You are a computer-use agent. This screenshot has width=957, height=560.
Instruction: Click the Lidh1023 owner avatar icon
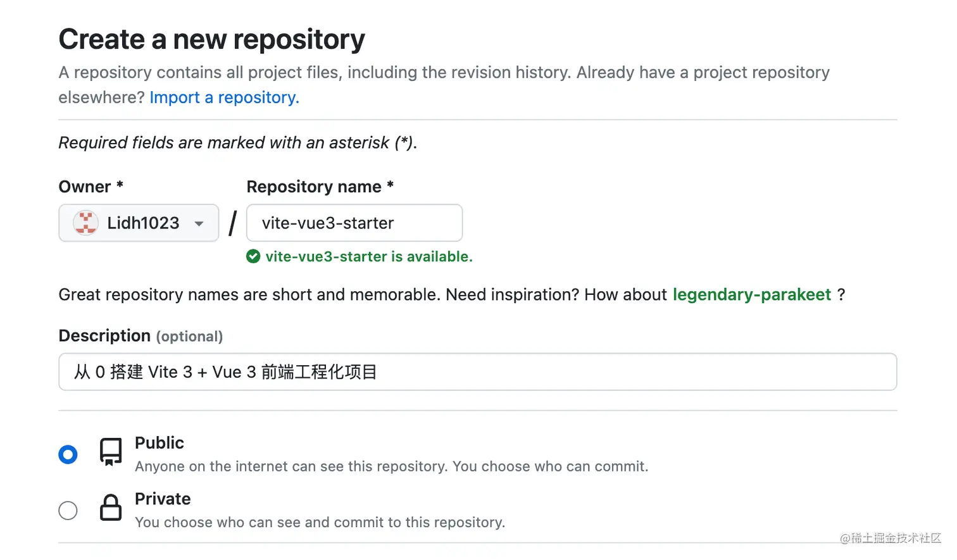point(85,223)
